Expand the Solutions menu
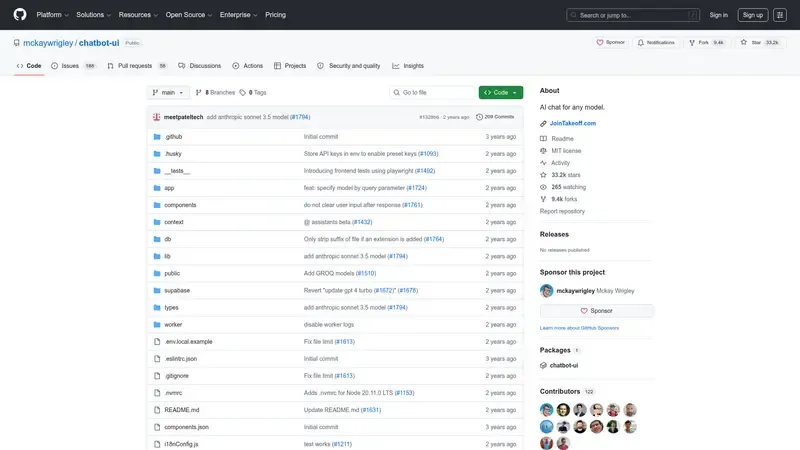This screenshot has width=800, height=450. click(93, 15)
